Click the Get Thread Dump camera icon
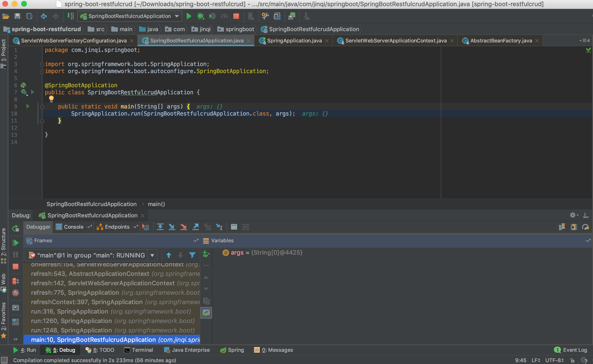 [16, 307]
